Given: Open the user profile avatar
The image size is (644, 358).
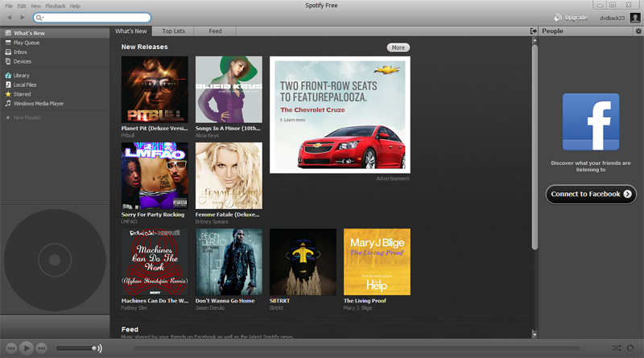Looking at the screenshot, I should coord(635,18).
